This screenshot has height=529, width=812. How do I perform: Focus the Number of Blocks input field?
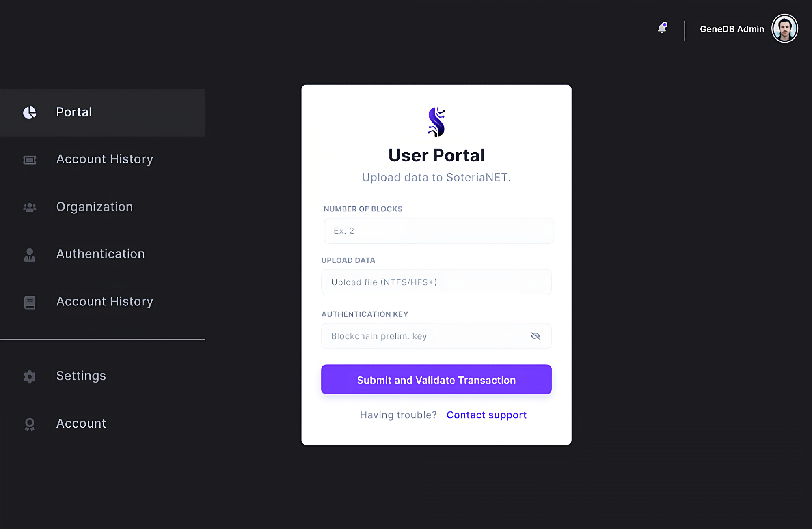tap(439, 231)
